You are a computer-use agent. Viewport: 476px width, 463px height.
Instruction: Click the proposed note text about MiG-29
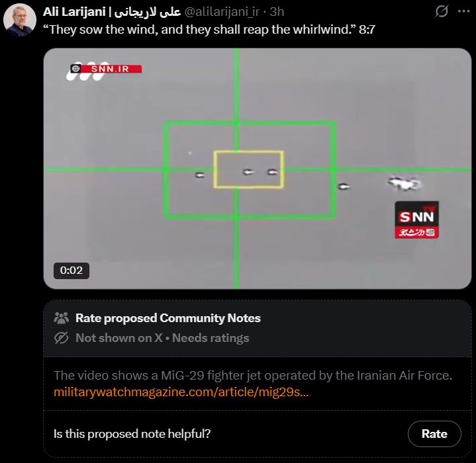[253, 376]
